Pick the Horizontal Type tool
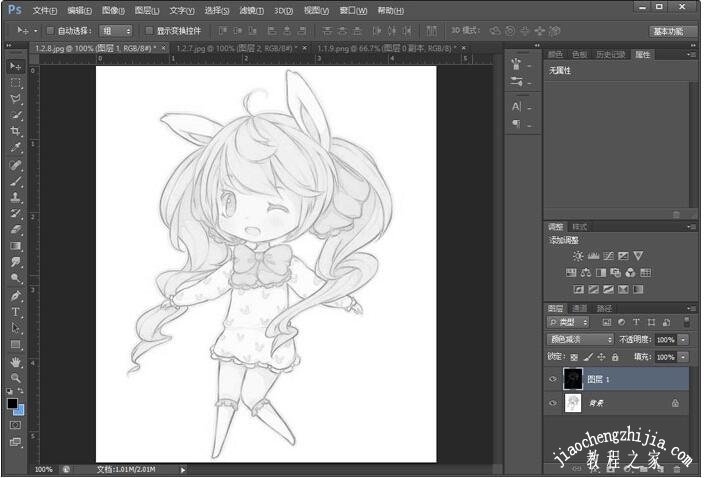 [x=16, y=312]
